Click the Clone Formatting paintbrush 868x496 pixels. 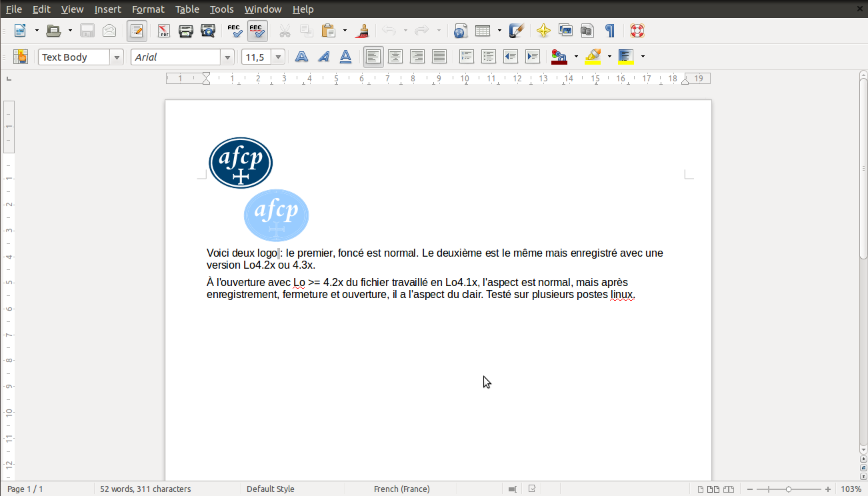pos(363,31)
